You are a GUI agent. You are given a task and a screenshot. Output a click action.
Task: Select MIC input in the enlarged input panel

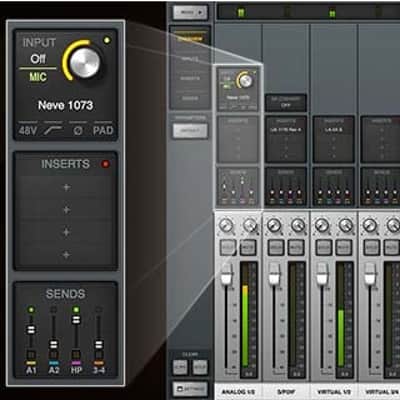coord(38,77)
